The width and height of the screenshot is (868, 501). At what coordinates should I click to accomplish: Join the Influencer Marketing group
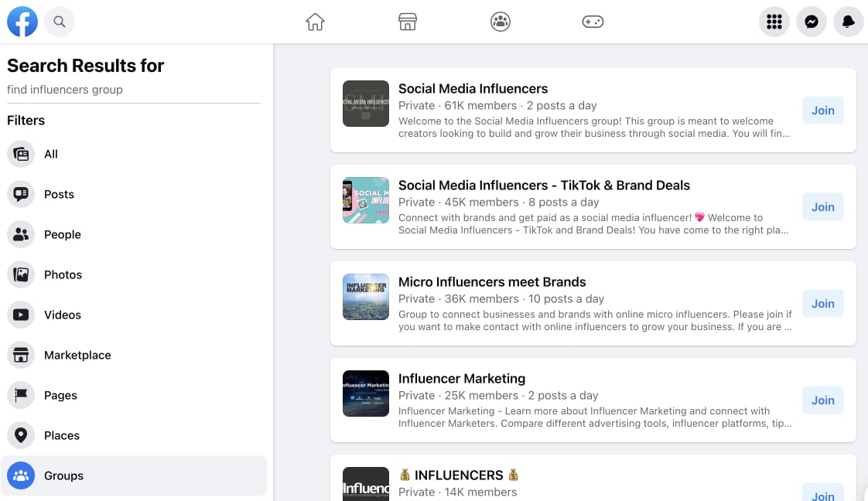click(822, 400)
